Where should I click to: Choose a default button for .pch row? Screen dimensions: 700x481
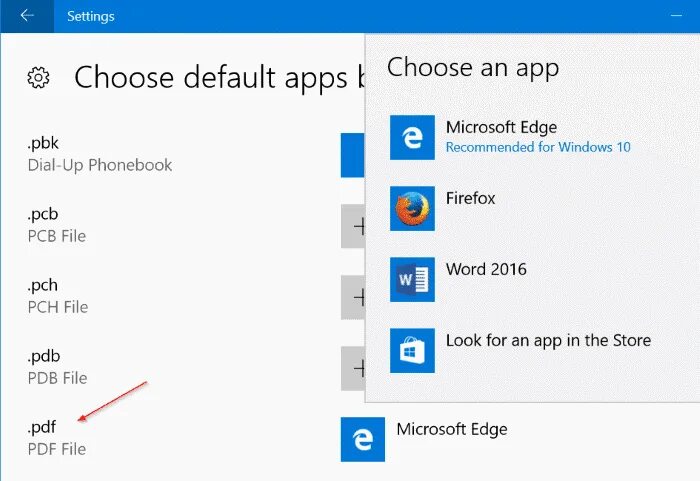pyautogui.click(x=353, y=297)
